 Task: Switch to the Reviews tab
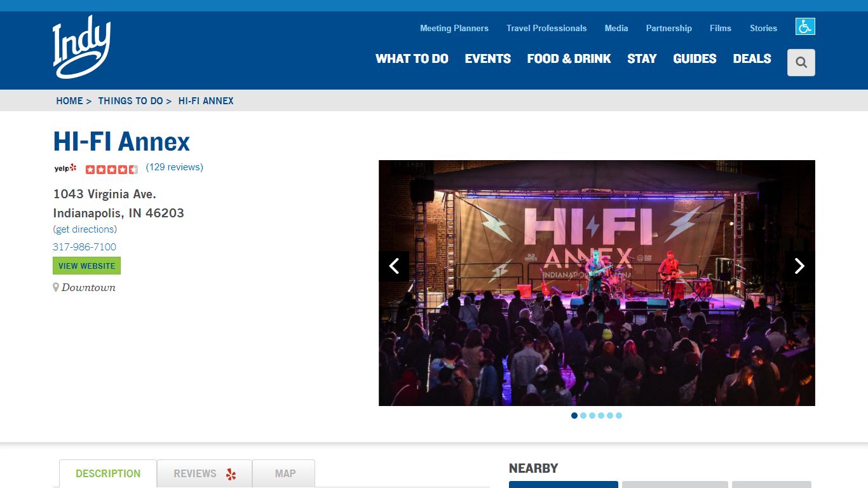pyautogui.click(x=205, y=473)
